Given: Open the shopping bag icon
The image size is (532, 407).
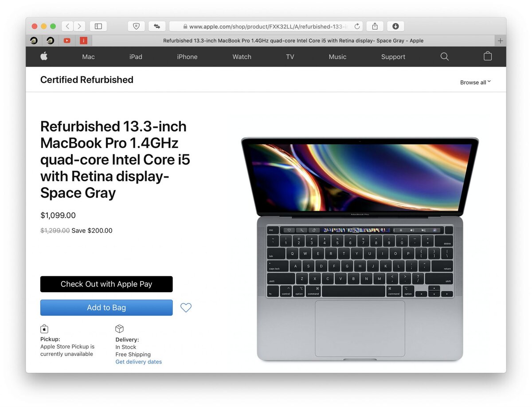Looking at the screenshot, I should pyautogui.click(x=488, y=56).
